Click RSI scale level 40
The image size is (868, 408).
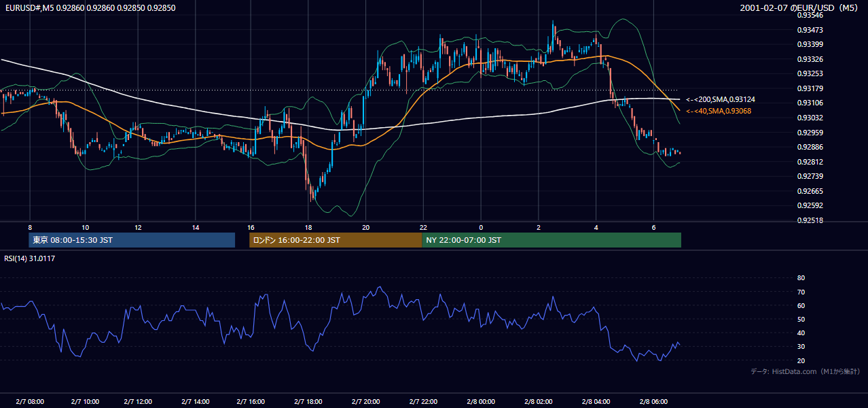coord(801,333)
